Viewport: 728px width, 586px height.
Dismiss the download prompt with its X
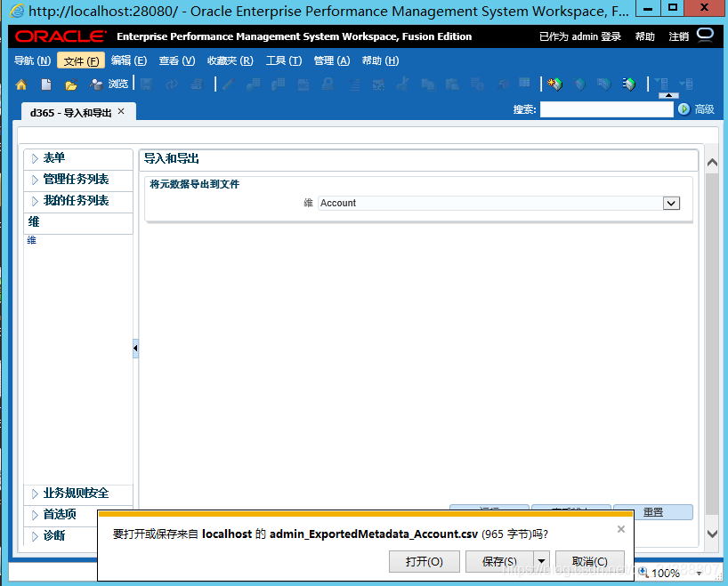tap(621, 529)
